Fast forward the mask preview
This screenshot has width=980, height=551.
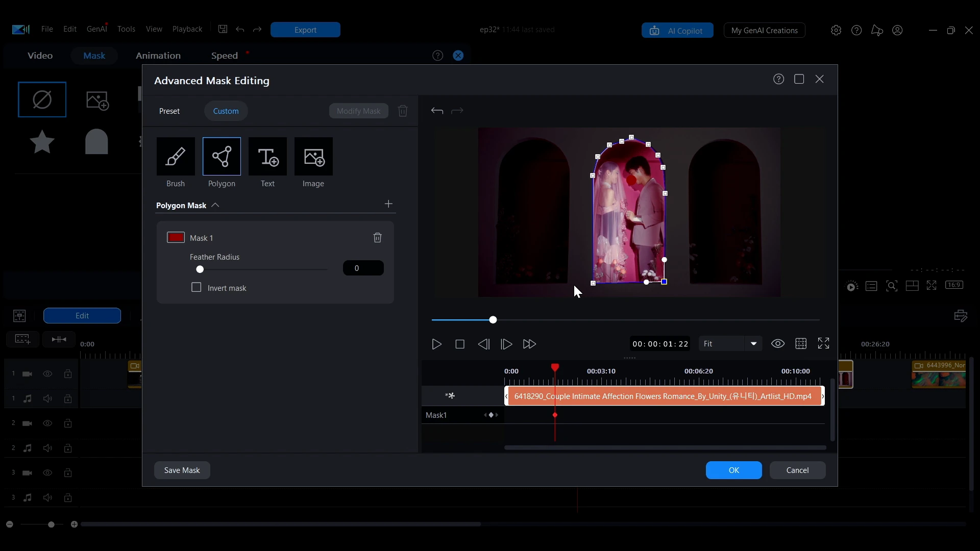coord(530,344)
